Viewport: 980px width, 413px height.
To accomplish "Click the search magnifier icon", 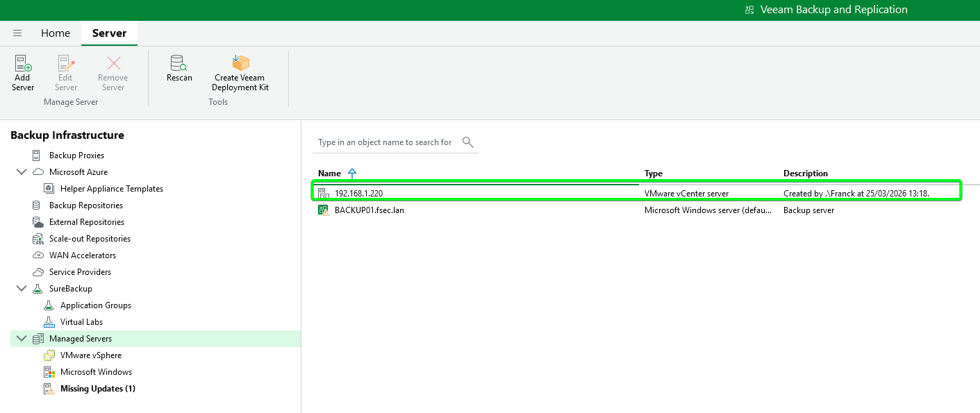I will click(468, 142).
